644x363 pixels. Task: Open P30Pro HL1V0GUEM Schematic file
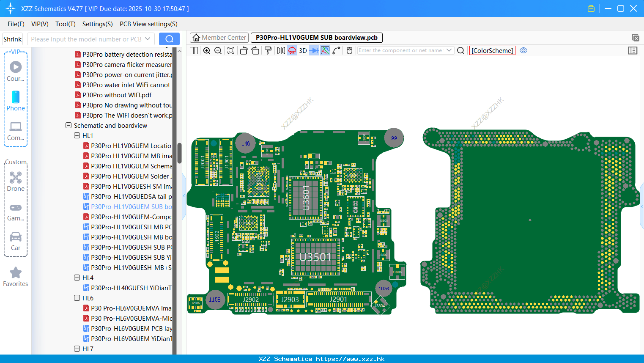pyautogui.click(x=127, y=166)
